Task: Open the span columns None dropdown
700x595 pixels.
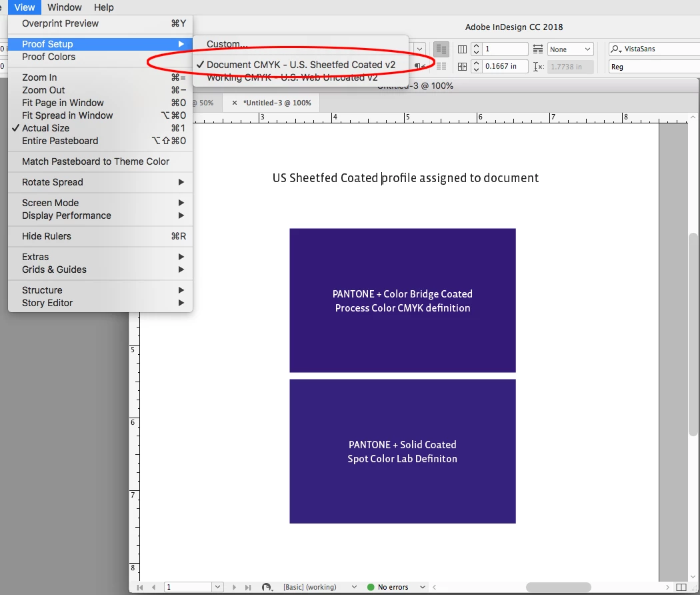Action: (571, 49)
